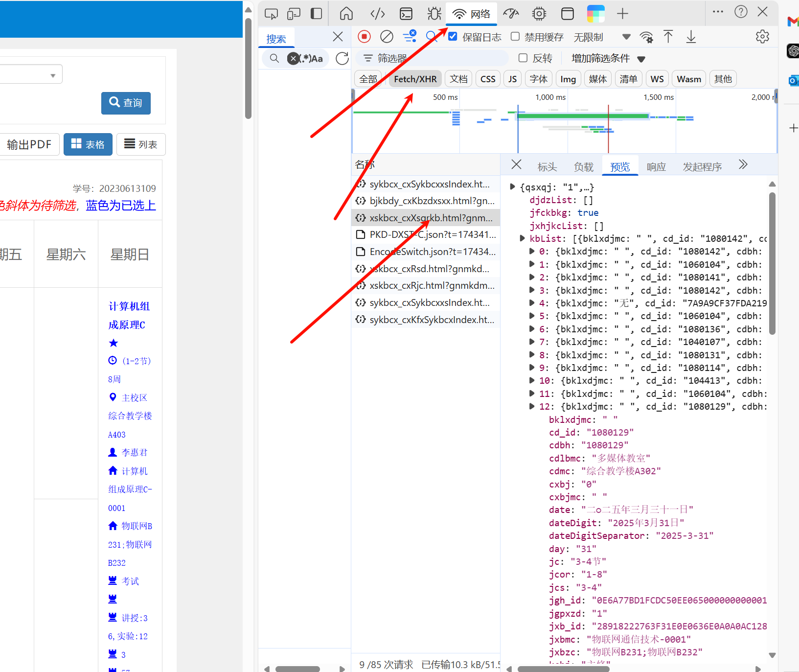Open the Elements source code icon
The height and width of the screenshot is (672, 799).
(377, 14)
